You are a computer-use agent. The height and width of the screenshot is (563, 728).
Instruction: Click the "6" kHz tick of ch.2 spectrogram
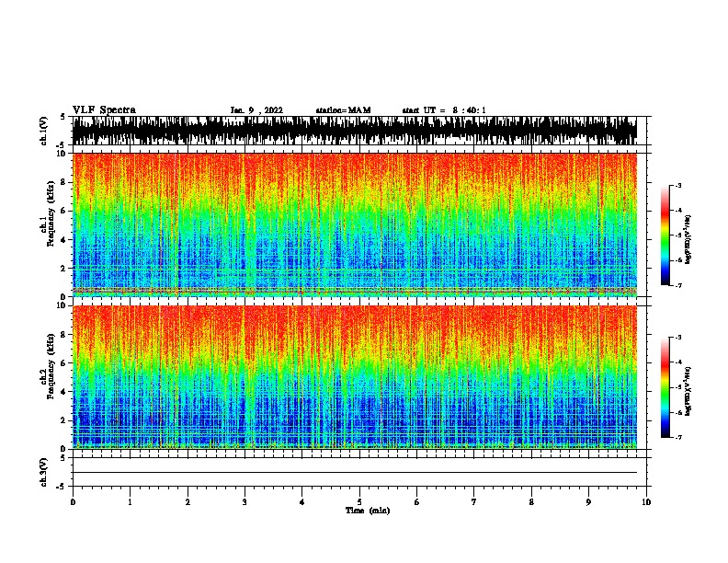click(x=64, y=363)
